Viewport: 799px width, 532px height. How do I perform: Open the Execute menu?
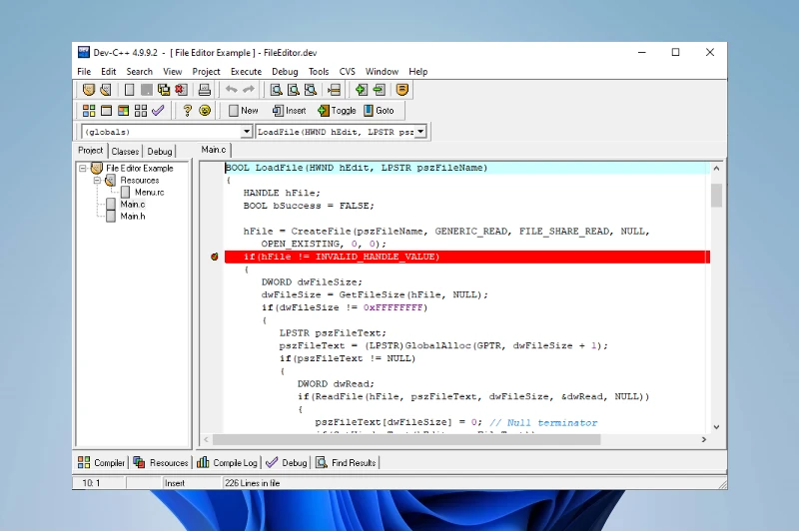246,72
